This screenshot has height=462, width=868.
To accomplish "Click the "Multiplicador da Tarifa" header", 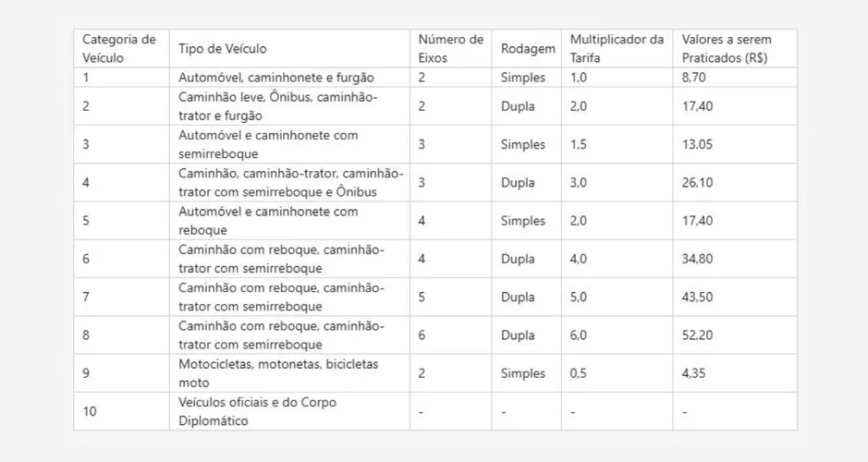I will [616, 49].
